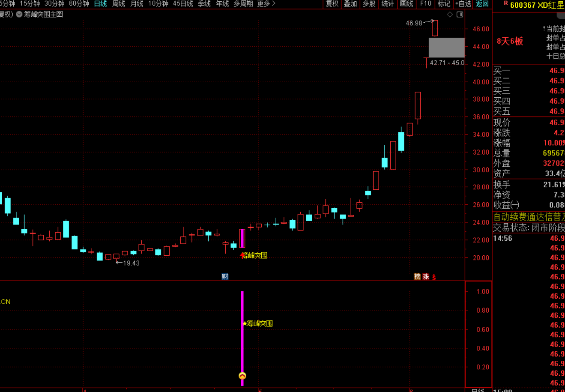Open the 画线 drawing tools
This screenshot has width=565, height=392.
click(406, 4)
